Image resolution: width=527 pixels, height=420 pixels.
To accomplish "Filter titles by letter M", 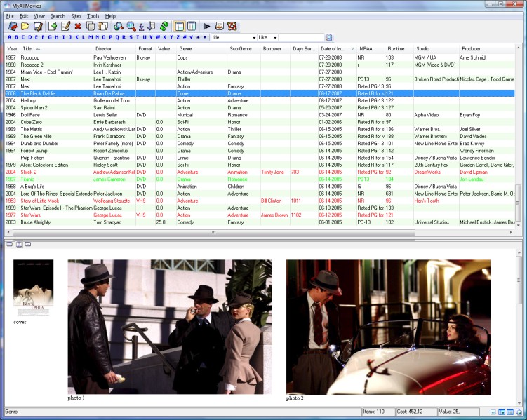I will pyautogui.click(x=90, y=37).
